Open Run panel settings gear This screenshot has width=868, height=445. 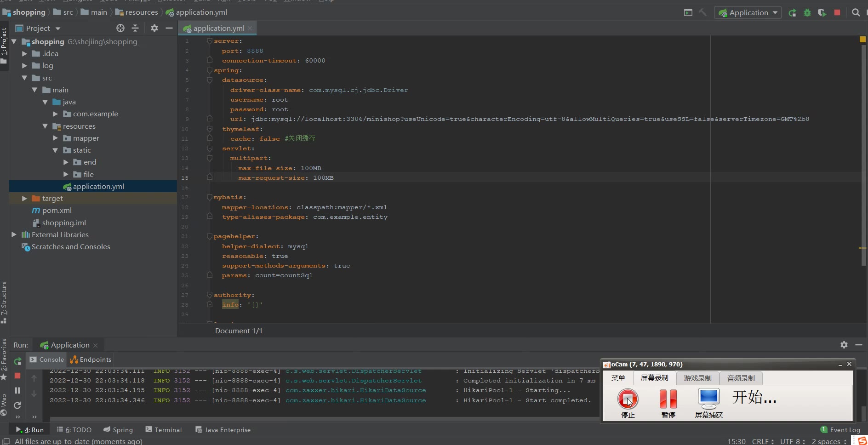(x=844, y=345)
